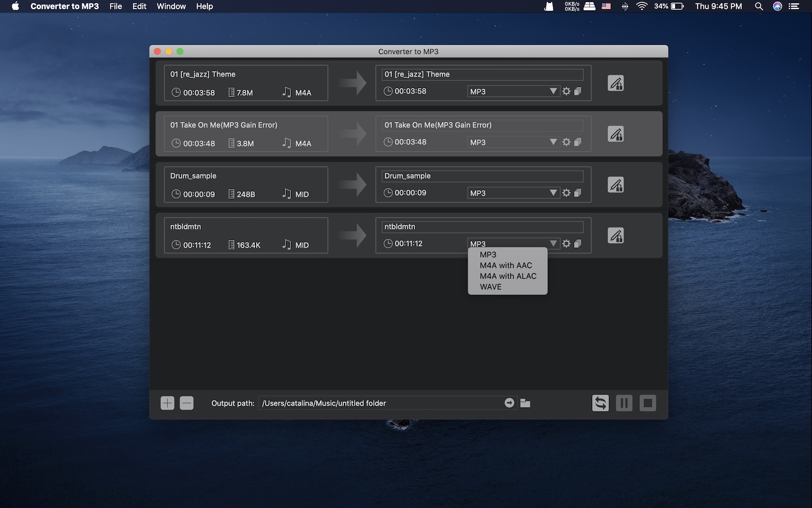
Task: Choose MP3 in the format popup list
Action: [x=507, y=255]
